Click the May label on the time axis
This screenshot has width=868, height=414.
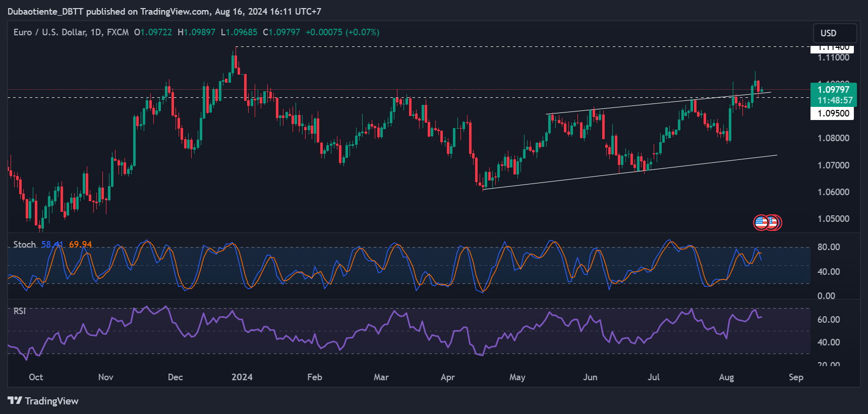tap(517, 377)
